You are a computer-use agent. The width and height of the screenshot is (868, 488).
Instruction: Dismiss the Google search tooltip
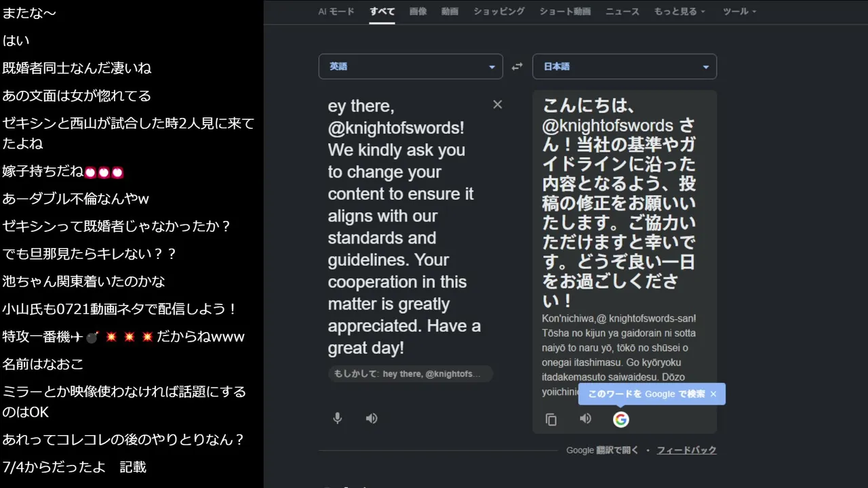713,394
